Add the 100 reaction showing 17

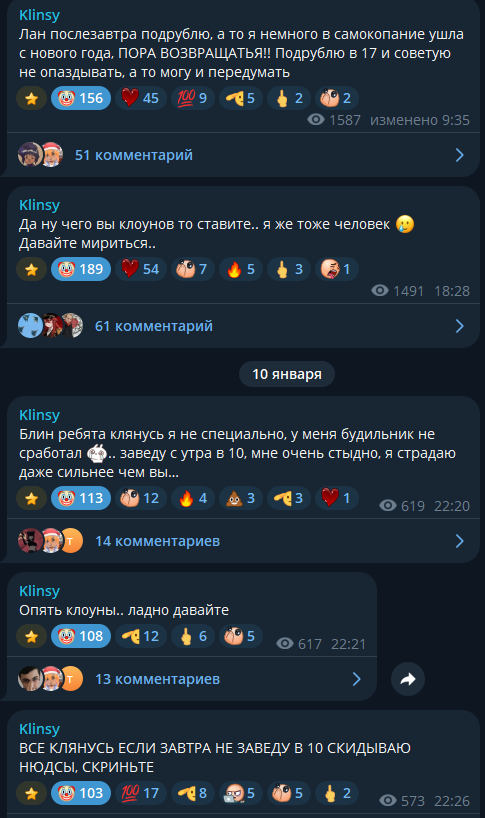(x=140, y=793)
